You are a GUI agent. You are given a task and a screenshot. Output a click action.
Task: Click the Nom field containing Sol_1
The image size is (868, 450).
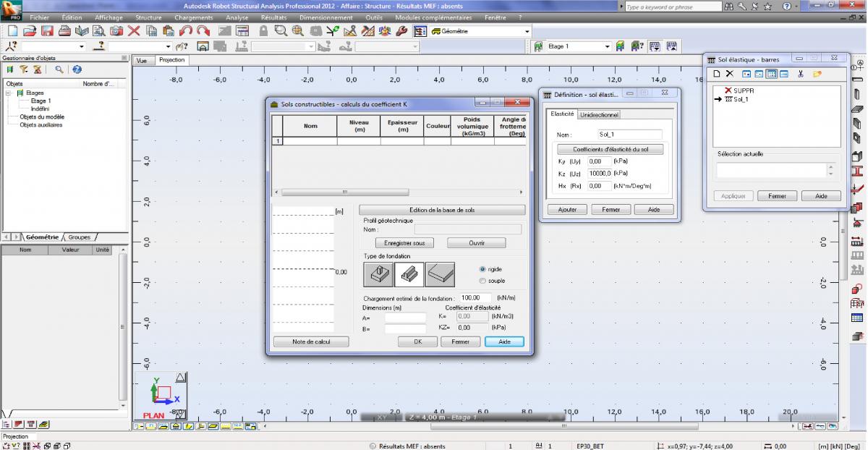click(x=630, y=135)
